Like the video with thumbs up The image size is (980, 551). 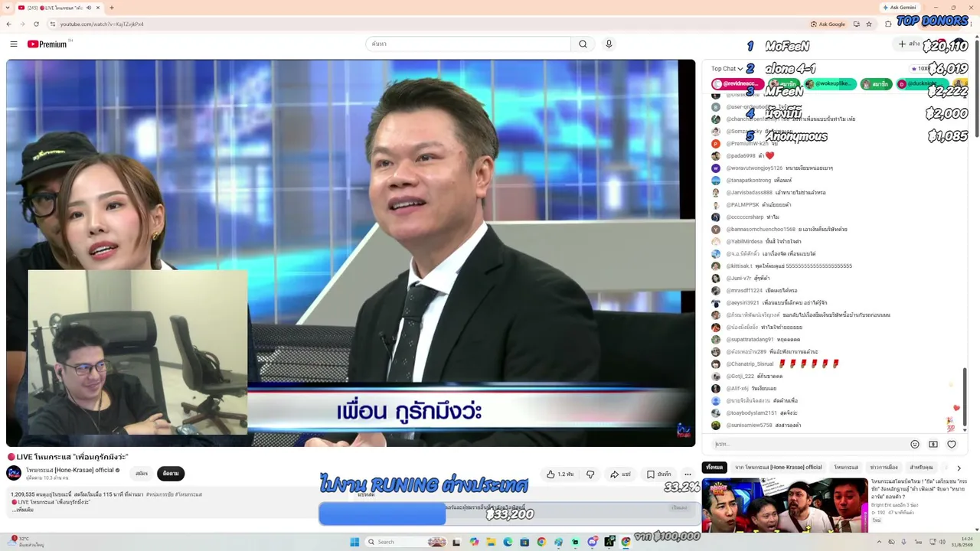[x=560, y=474]
